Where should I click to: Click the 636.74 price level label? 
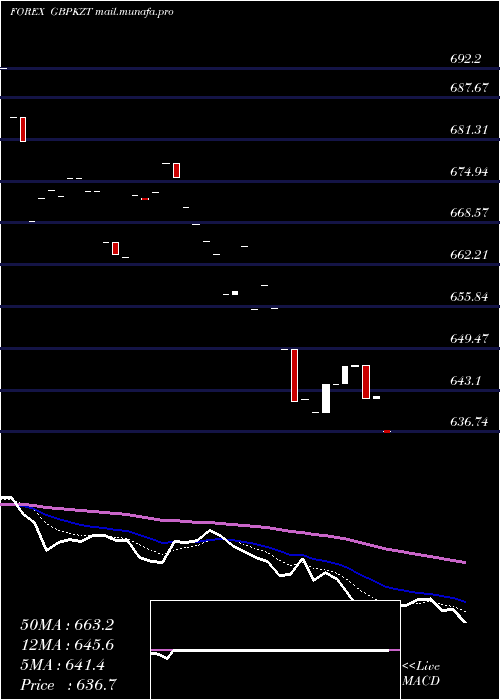(469, 422)
